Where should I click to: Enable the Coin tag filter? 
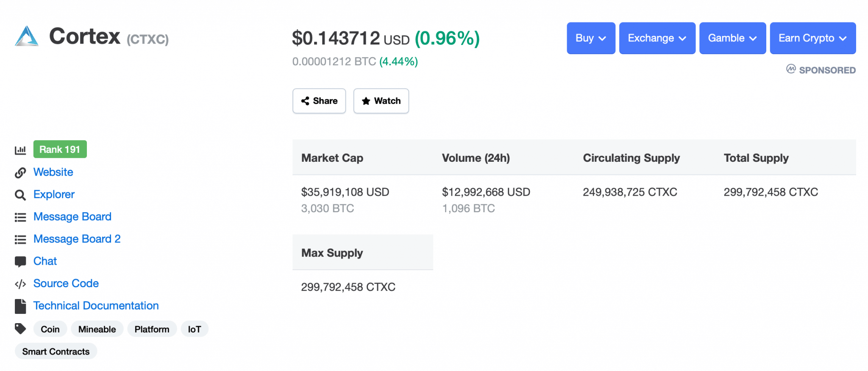click(50, 329)
